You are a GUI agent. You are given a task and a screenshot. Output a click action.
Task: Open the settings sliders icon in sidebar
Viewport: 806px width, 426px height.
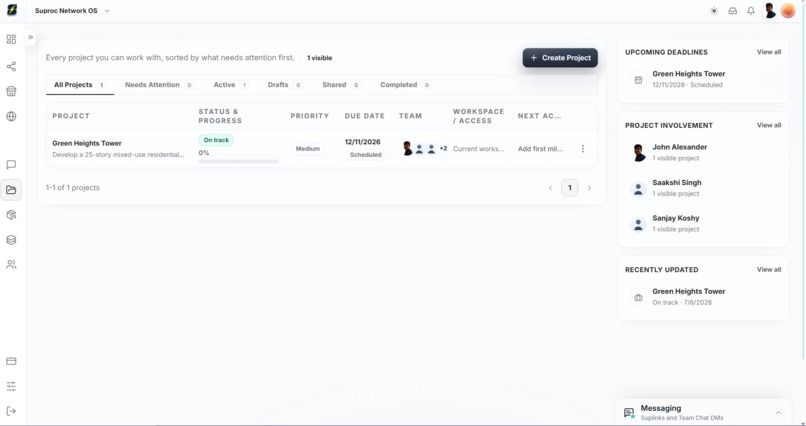11,386
